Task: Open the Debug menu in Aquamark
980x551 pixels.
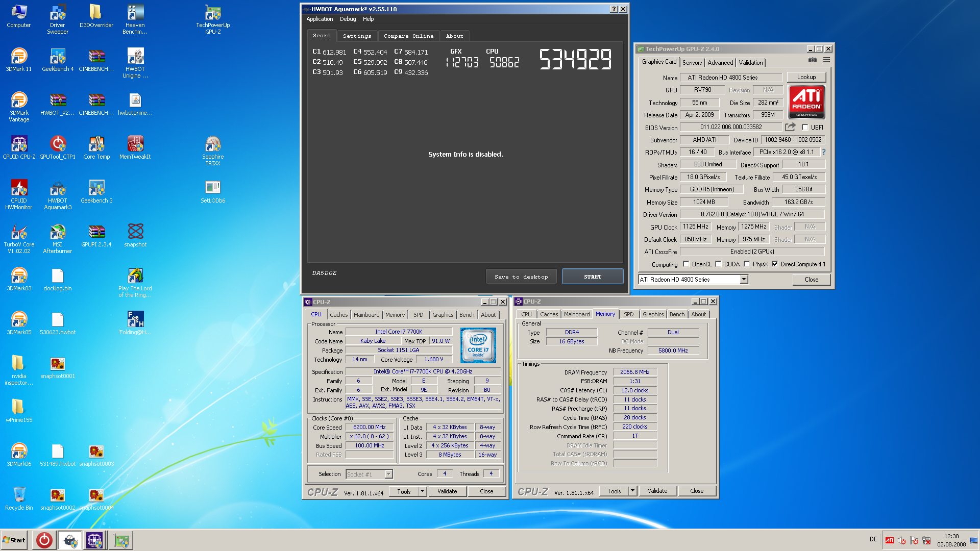Action: pyautogui.click(x=348, y=19)
